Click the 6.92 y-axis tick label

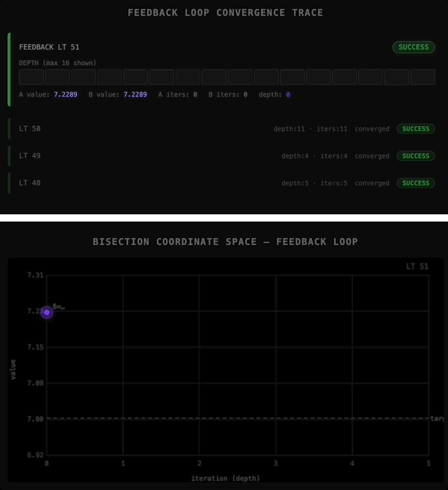click(x=35, y=455)
